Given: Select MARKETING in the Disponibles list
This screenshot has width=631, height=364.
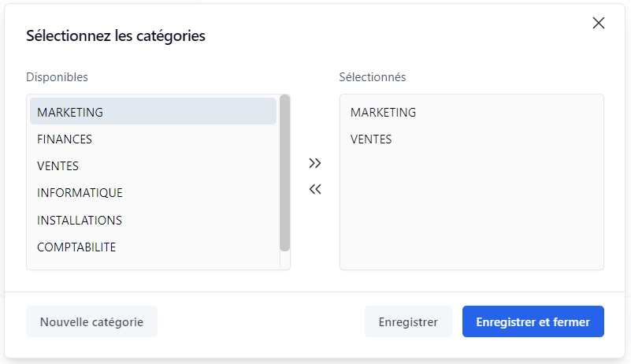Looking at the screenshot, I should pyautogui.click(x=70, y=112).
